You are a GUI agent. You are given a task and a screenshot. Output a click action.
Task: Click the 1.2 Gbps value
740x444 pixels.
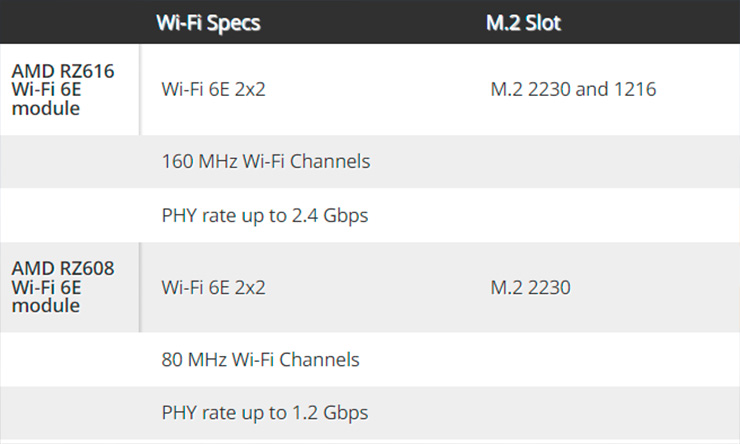click(x=330, y=413)
